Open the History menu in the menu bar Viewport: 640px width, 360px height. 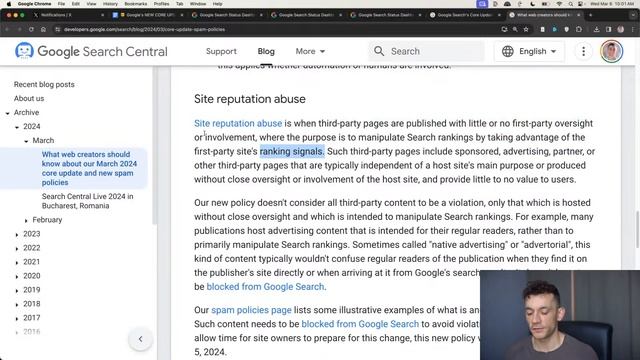[x=110, y=4]
